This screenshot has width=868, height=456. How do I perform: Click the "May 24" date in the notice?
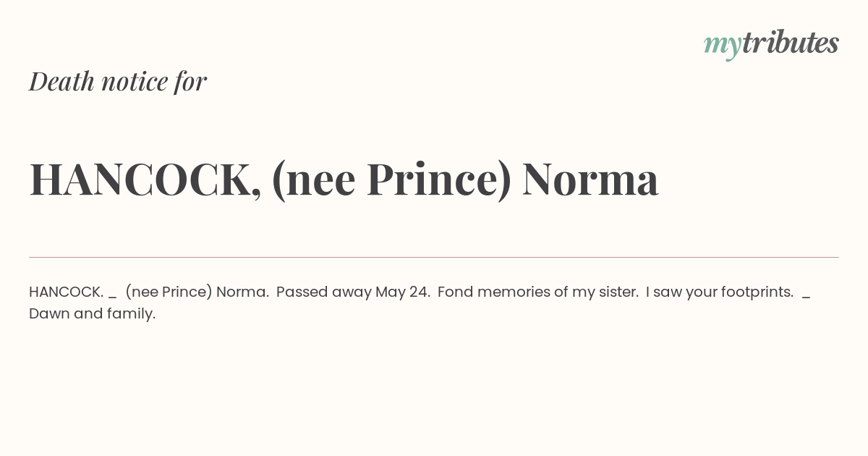(401, 292)
